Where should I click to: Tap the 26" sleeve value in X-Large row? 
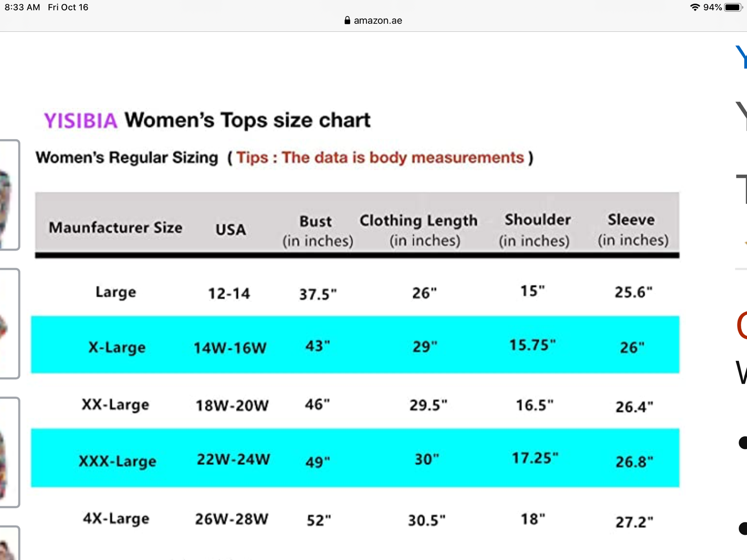(632, 348)
